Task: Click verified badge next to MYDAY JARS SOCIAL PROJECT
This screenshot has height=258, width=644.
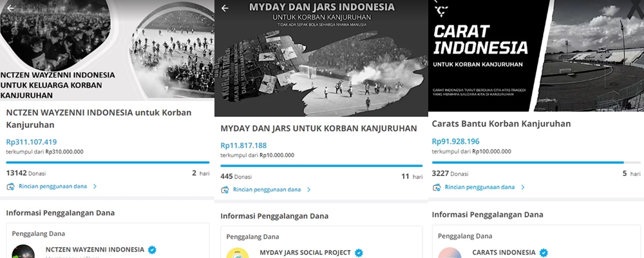Action: coord(359,253)
